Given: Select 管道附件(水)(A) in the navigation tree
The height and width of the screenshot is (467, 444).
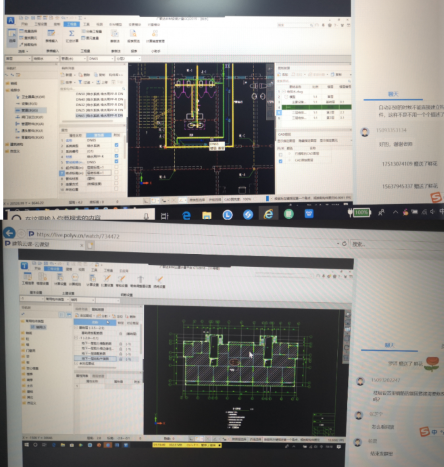Looking at the screenshot, I should 30,124.
